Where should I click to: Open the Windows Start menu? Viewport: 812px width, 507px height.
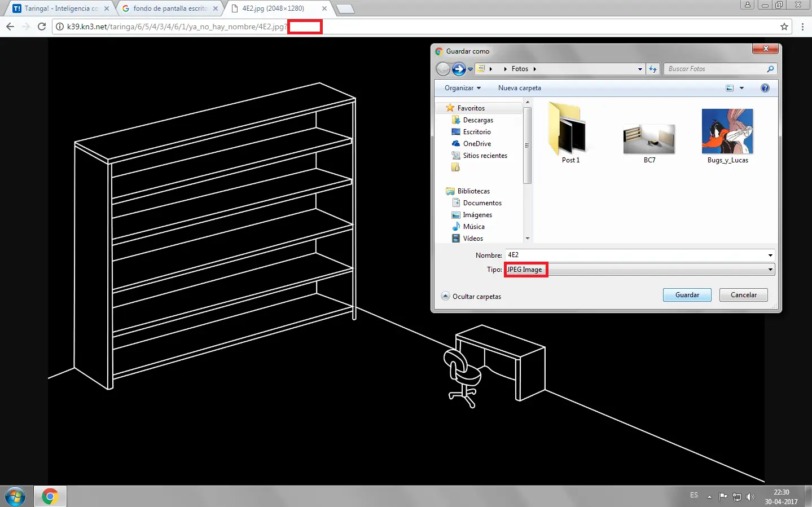point(15,496)
